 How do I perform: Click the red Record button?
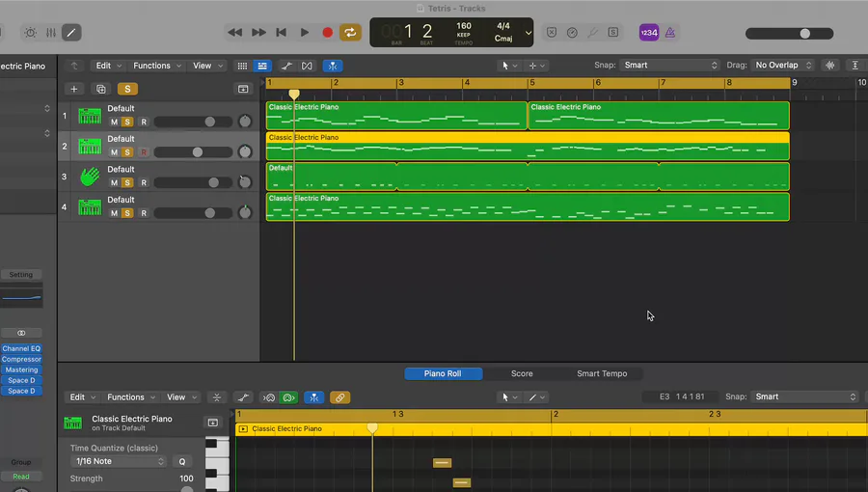point(327,33)
